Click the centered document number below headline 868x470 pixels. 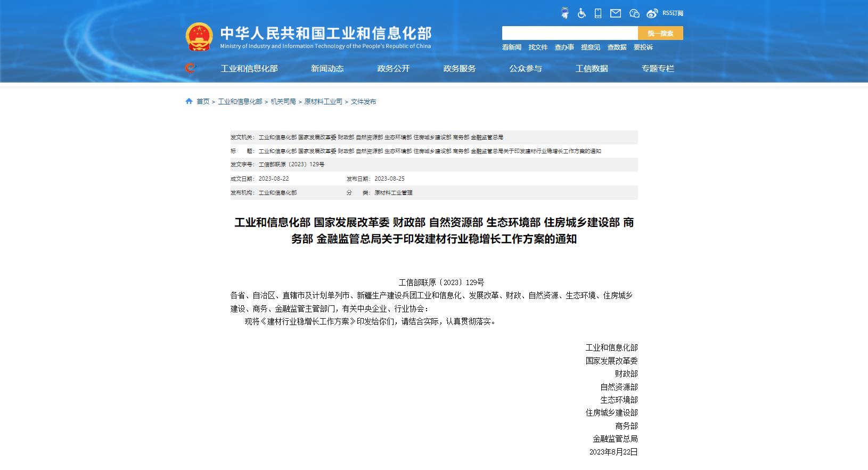(x=441, y=282)
